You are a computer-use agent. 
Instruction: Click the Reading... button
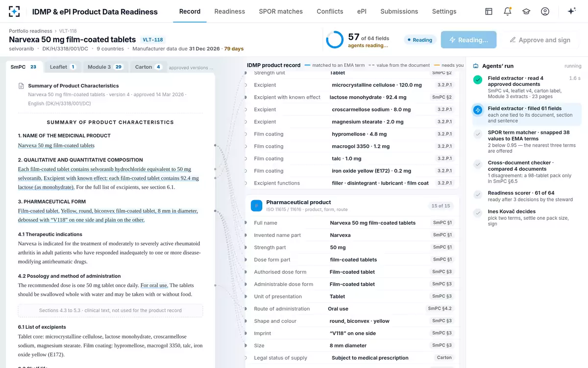point(468,40)
